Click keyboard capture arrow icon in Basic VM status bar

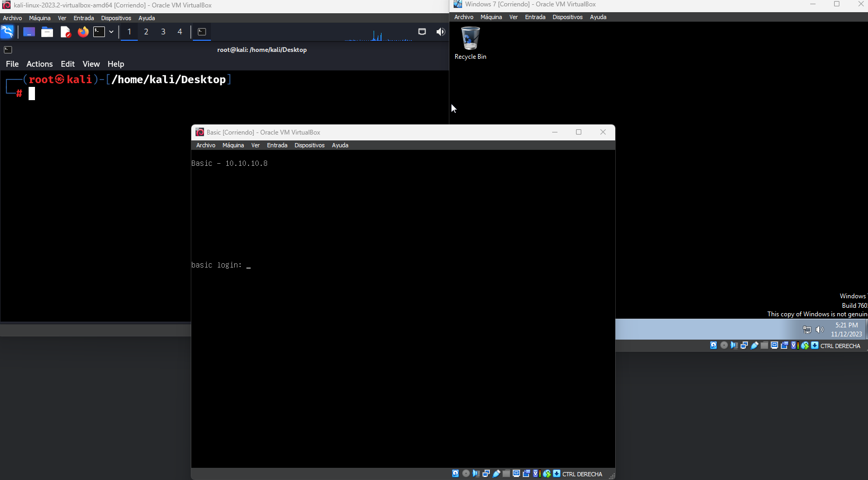(556, 474)
